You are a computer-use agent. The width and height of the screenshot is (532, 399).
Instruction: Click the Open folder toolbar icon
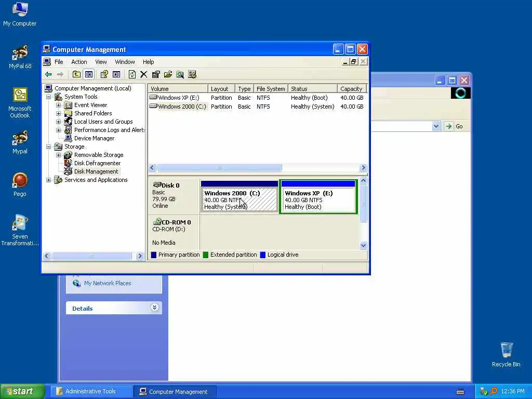pos(168,74)
